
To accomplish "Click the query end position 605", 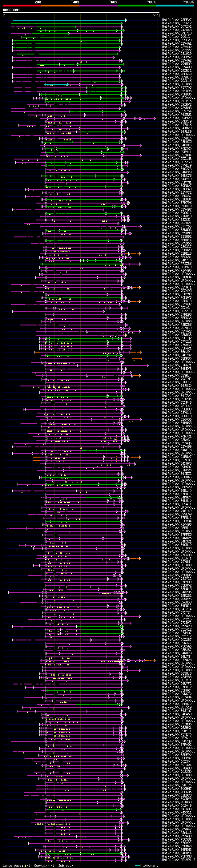I will point(155,15).
